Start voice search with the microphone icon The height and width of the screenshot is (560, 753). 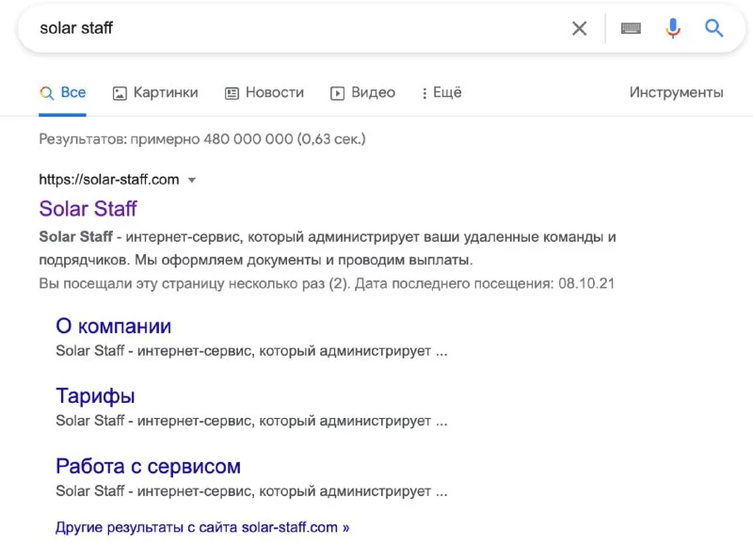pyautogui.click(x=672, y=28)
